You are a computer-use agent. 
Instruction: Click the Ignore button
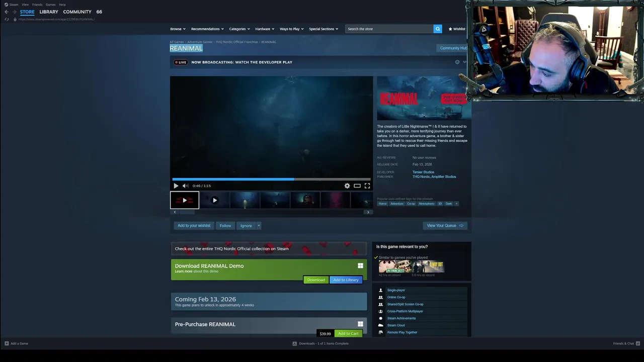coord(246,225)
